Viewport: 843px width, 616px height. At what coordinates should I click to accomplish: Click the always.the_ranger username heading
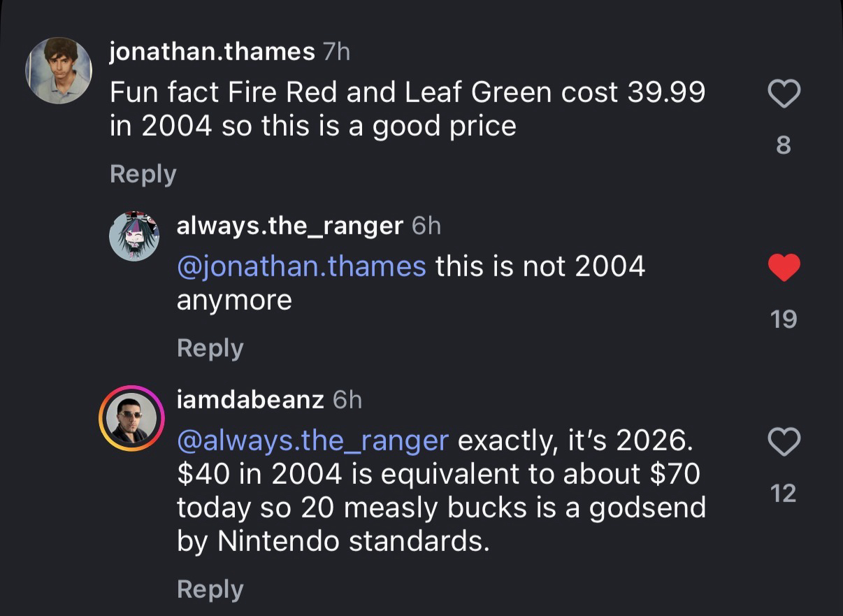point(289,225)
